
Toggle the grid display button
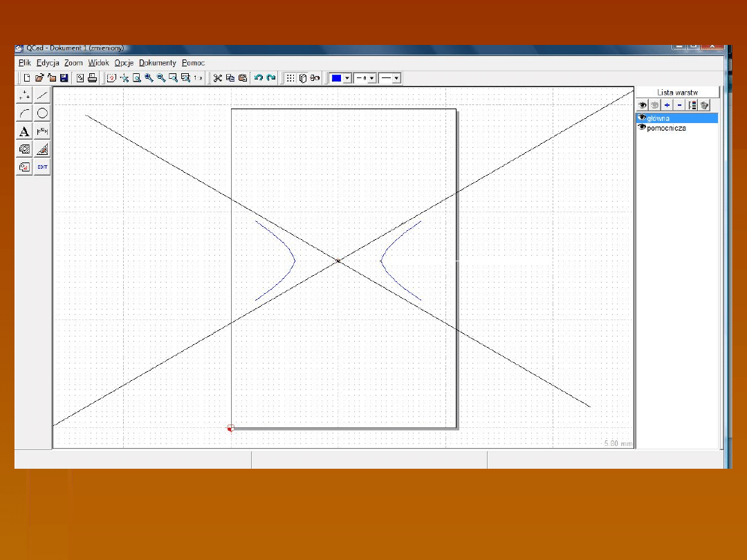point(290,78)
